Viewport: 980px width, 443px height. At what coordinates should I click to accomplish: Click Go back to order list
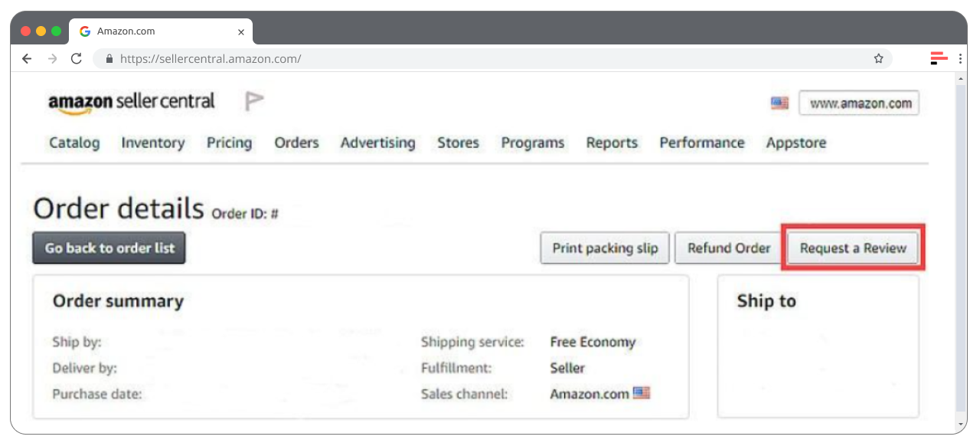109,248
